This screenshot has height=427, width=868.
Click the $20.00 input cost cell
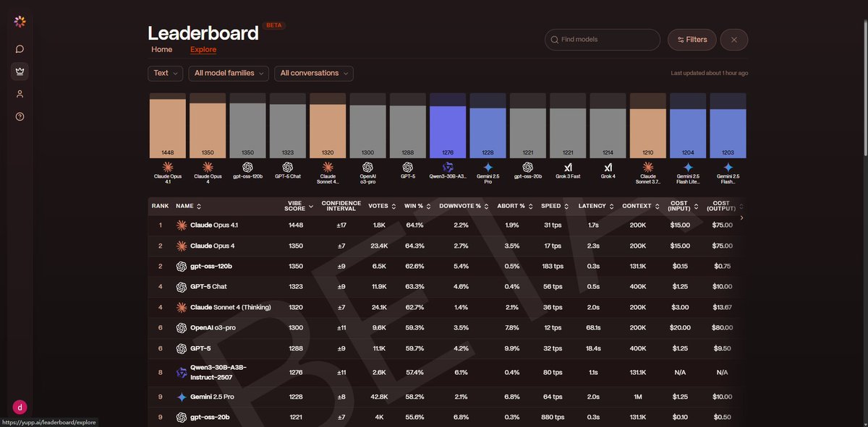680,328
